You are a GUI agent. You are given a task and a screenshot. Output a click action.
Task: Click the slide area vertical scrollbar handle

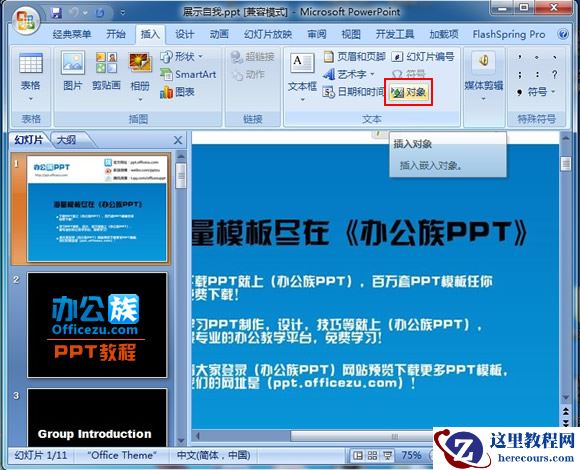[x=566, y=163]
